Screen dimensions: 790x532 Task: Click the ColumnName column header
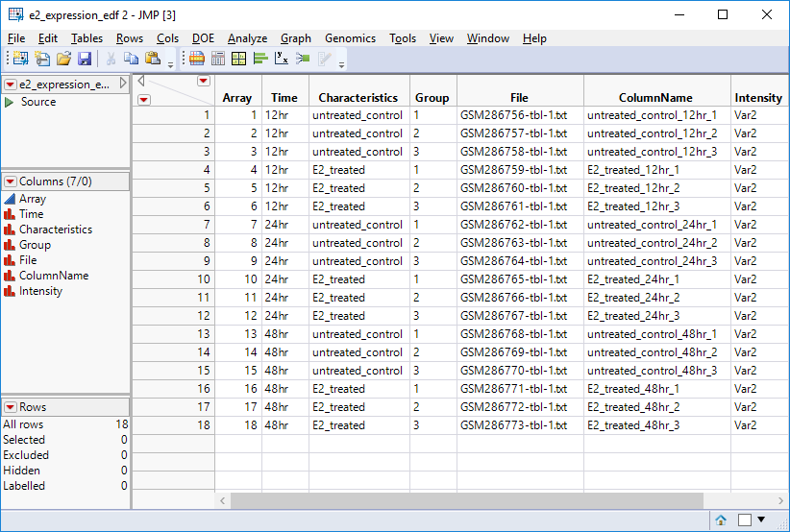[x=655, y=97]
